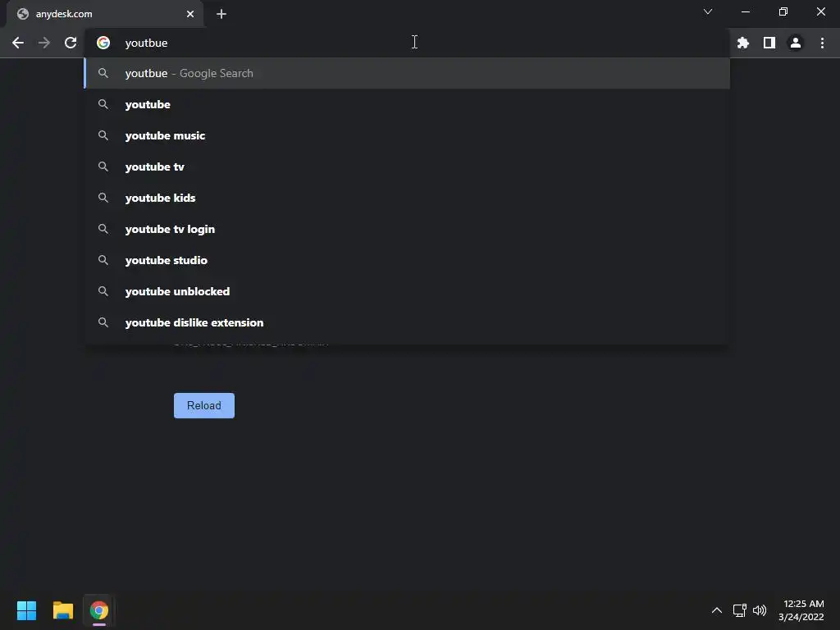The image size is (840, 630).
Task: Pick the 'youtube unblocked' suggestion
Action: click(x=407, y=291)
